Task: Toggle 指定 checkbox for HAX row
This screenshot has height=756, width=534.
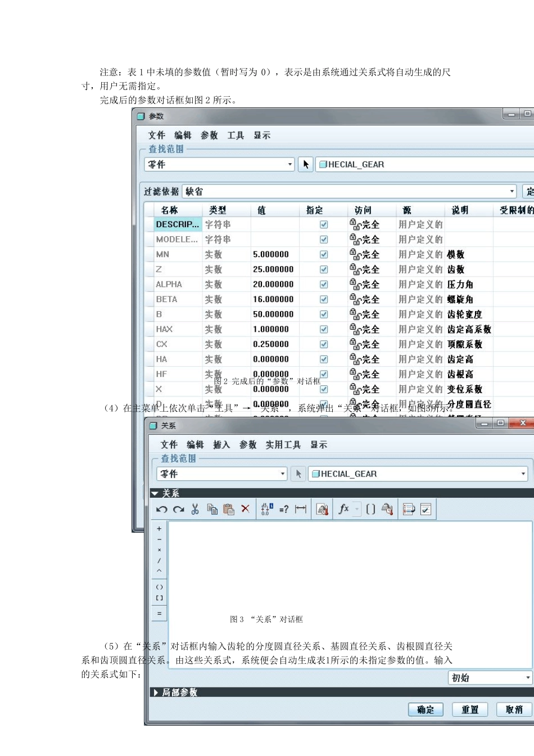Action: coord(324,330)
